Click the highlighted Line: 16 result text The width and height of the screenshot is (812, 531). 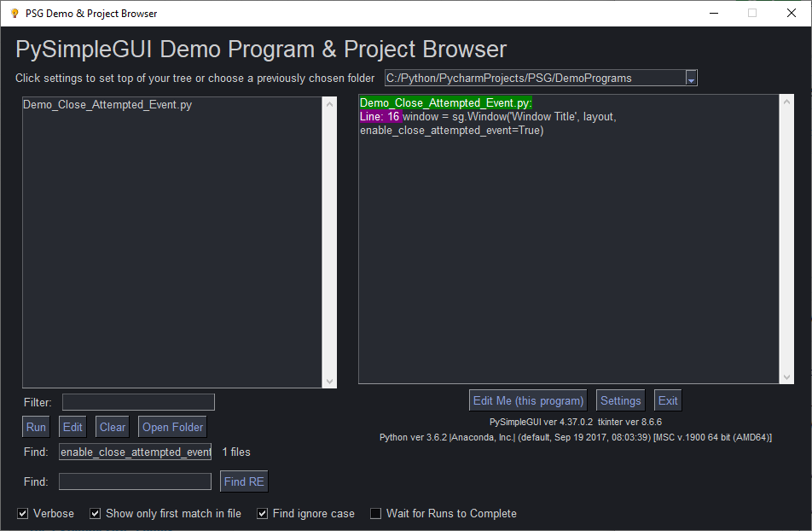click(x=379, y=116)
